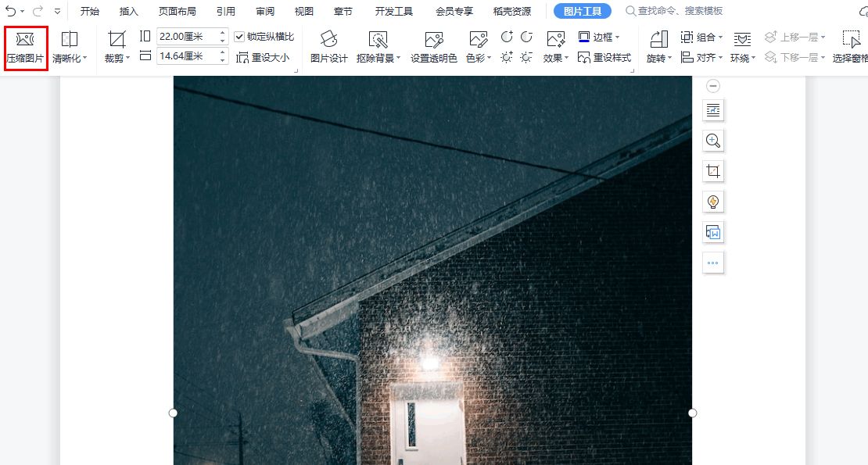Open the quick access customize arrow
This screenshot has width=868, height=465.
click(x=57, y=12)
